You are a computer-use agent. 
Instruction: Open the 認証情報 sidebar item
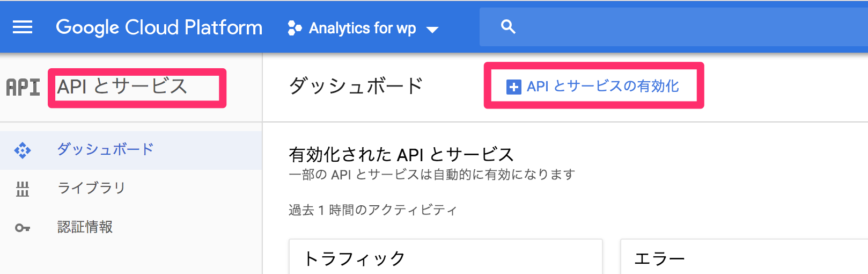point(131,227)
